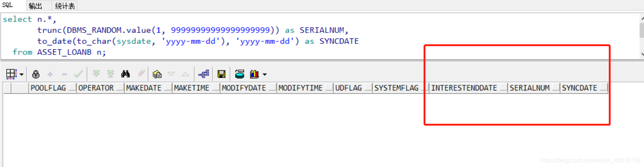This screenshot has width=644, height=167.
Task: Click on the SYNCDATE alias in query
Action: pos(339,41)
